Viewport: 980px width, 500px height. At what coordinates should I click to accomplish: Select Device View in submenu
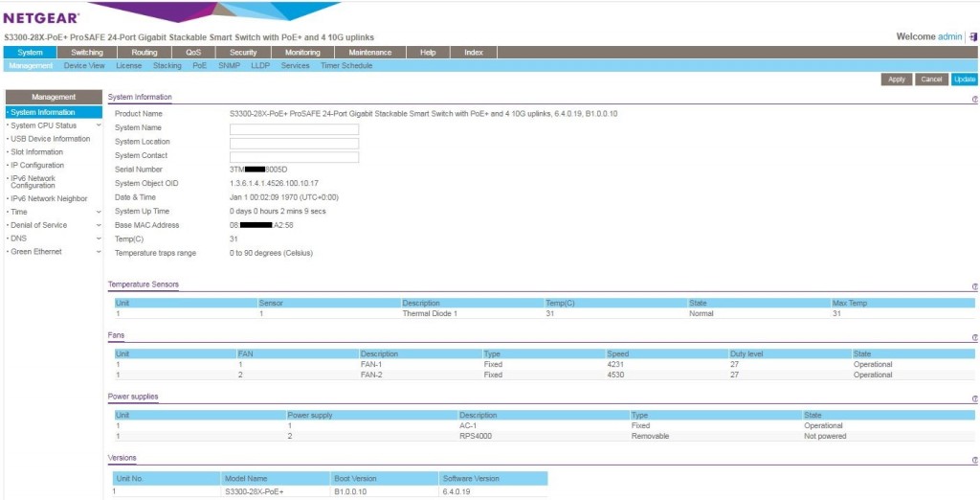84,66
